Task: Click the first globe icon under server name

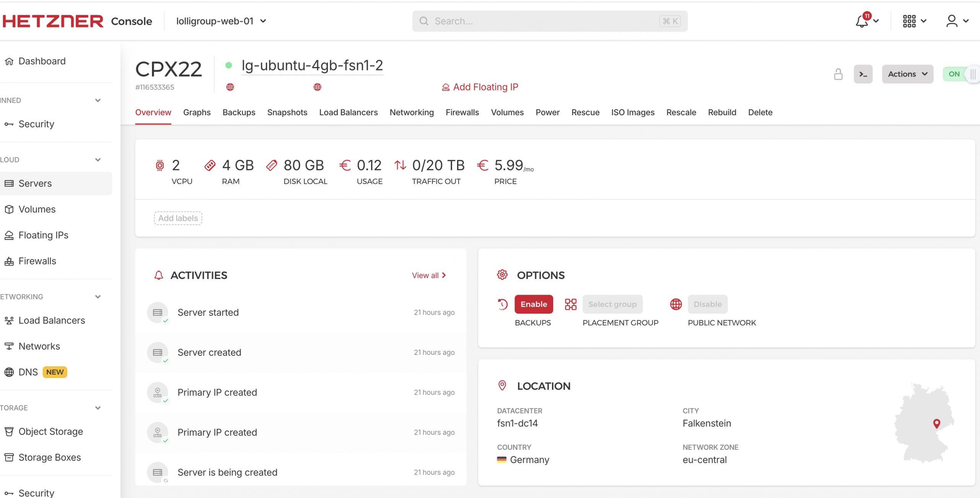Action: pyautogui.click(x=230, y=87)
